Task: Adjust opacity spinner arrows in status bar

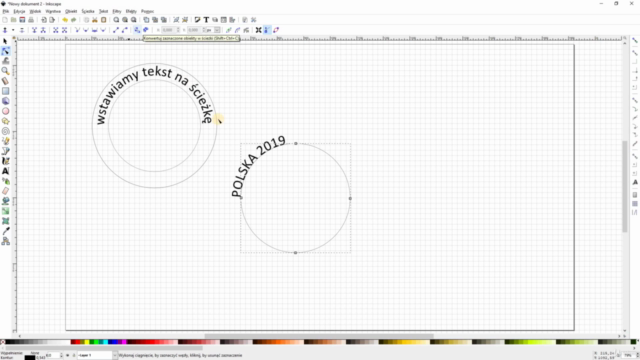Action: [61, 356]
